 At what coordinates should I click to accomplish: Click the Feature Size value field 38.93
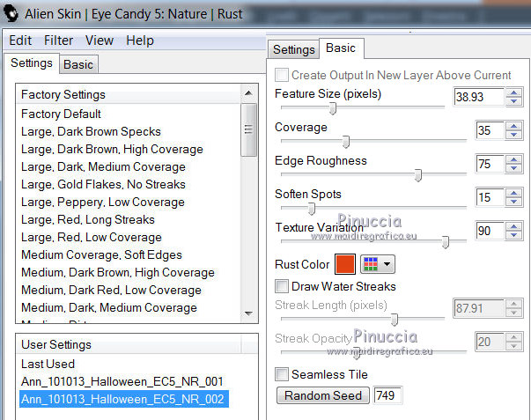[x=479, y=97]
